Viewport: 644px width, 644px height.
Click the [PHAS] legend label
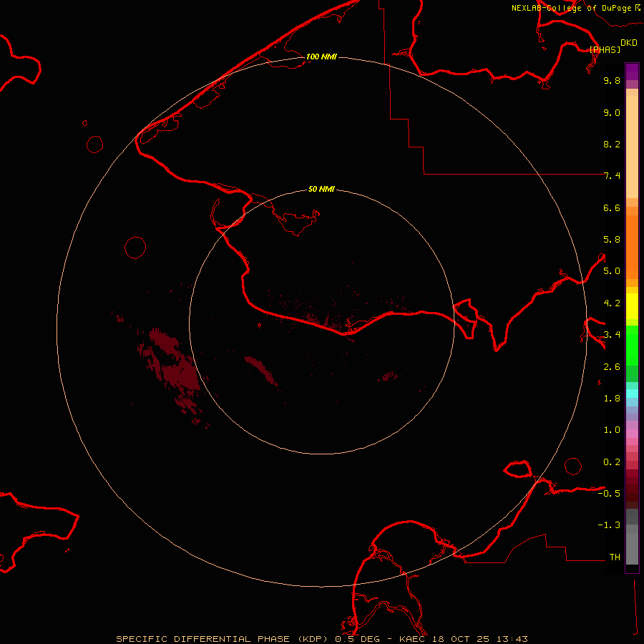(605, 49)
